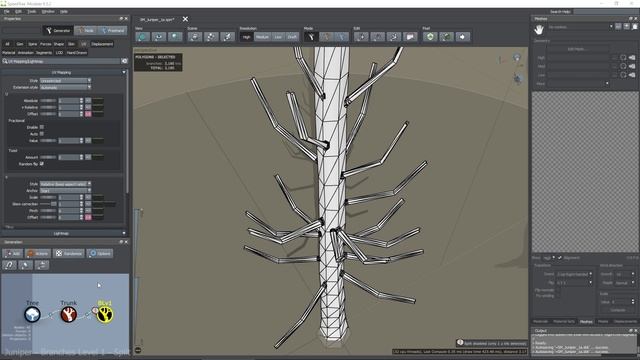This screenshot has width=640, height=360.
Task: Open the Tools menu
Action: click(31, 11)
